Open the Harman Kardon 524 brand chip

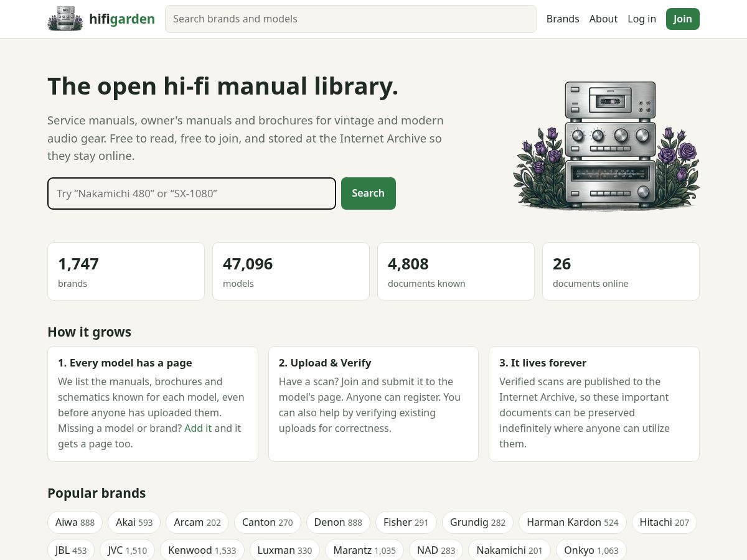[x=573, y=523]
